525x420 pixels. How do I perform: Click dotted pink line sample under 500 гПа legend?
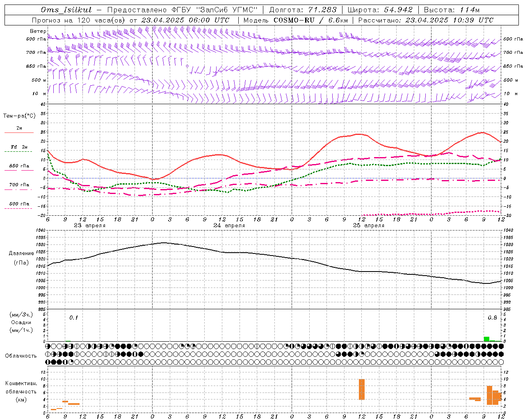click(x=18, y=208)
